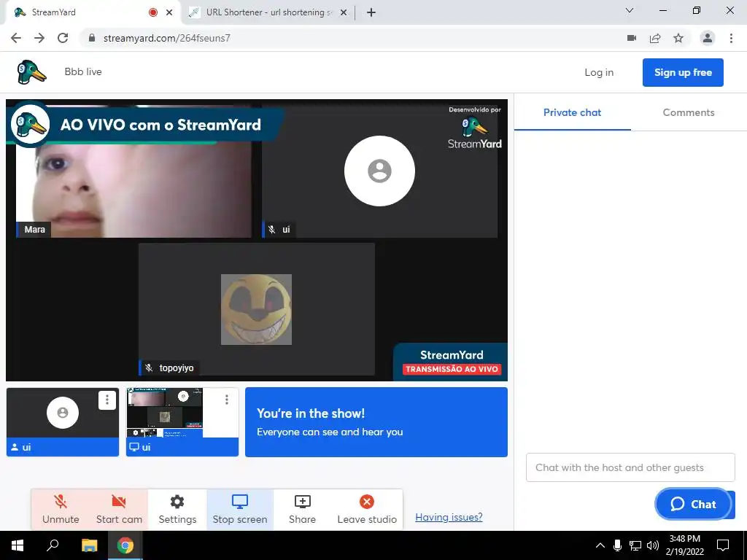Switch to the Comments tab

click(689, 113)
